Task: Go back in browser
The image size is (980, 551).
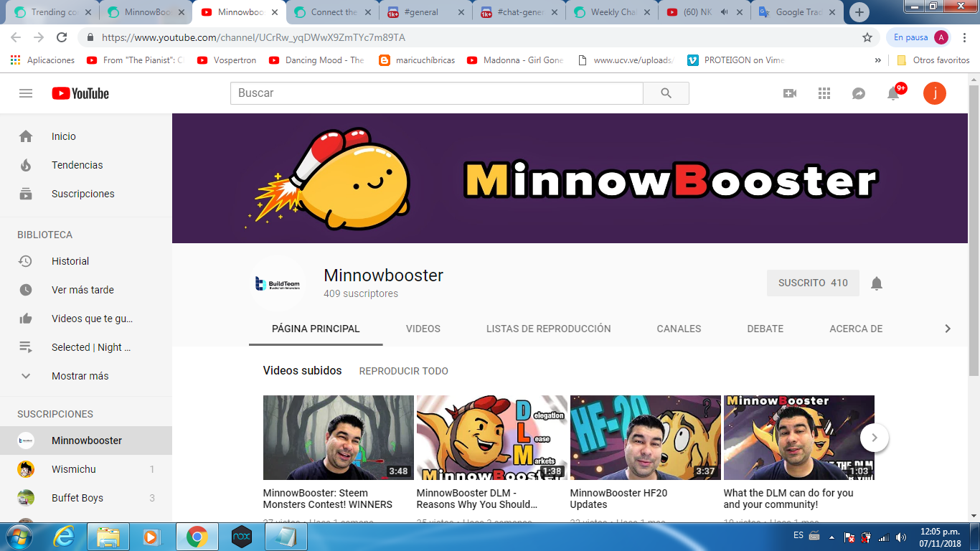Action: [x=16, y=37]
